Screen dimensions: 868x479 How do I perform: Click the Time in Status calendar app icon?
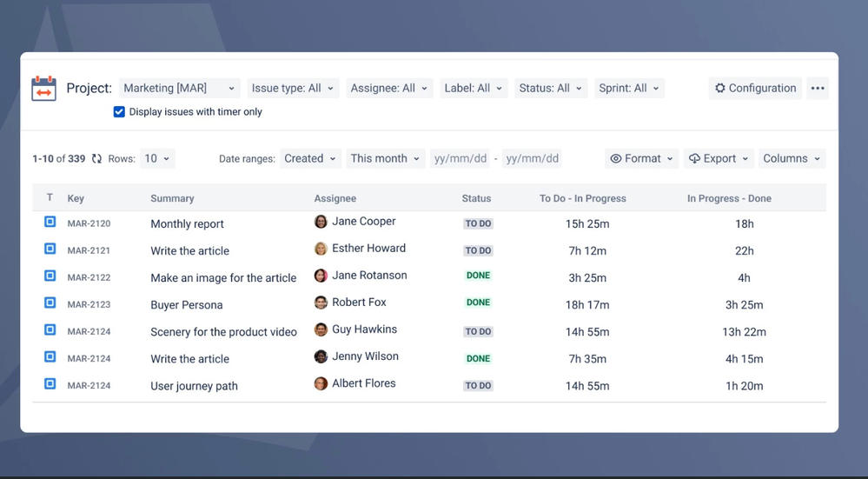pyautogui.click(x=43, y=89)
